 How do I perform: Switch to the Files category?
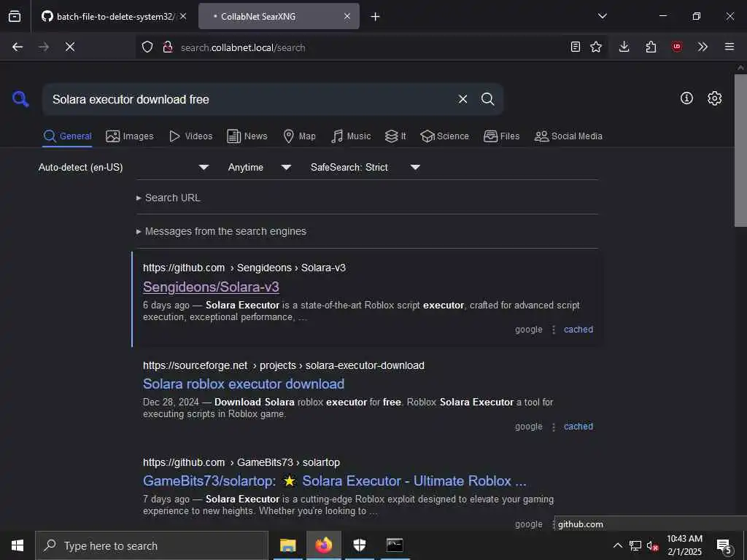(x=501, y=136)
